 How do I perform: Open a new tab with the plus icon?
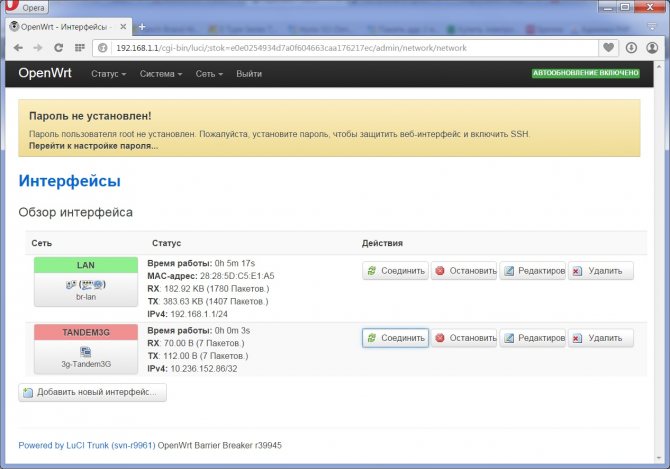point(142,27)
